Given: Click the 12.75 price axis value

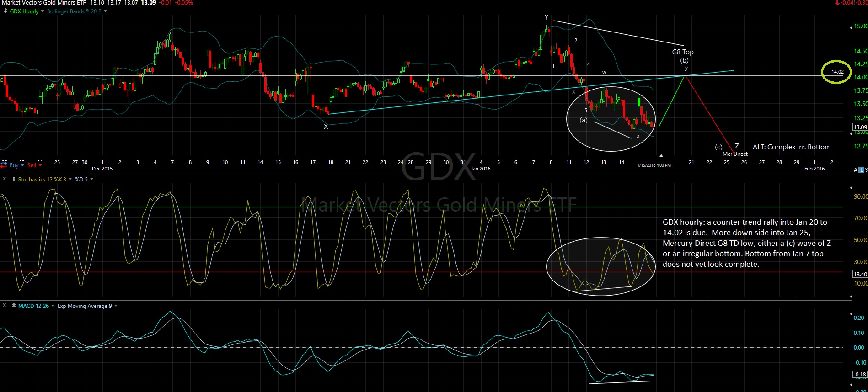Looking at the screenshot, I should [861, 146].
